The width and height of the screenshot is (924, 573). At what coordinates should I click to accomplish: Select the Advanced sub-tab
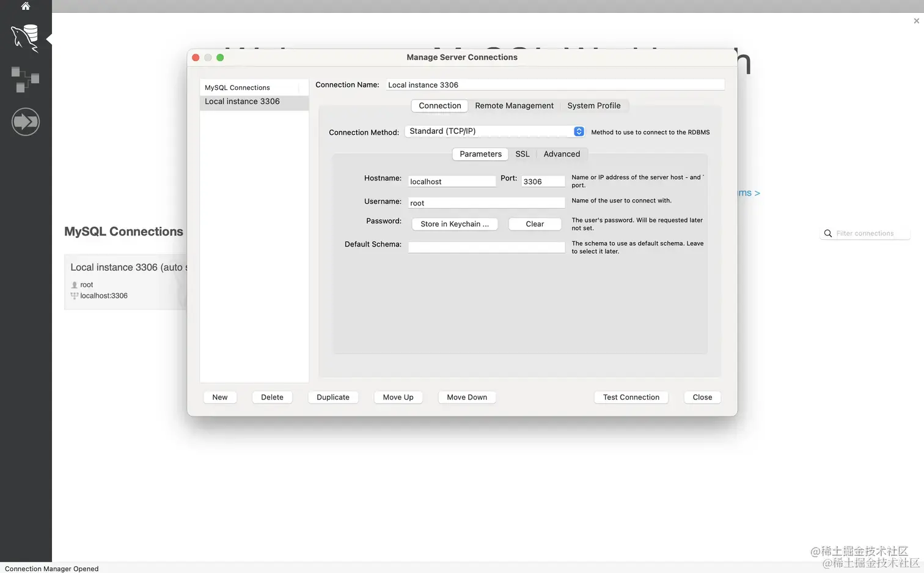(562, 154)
